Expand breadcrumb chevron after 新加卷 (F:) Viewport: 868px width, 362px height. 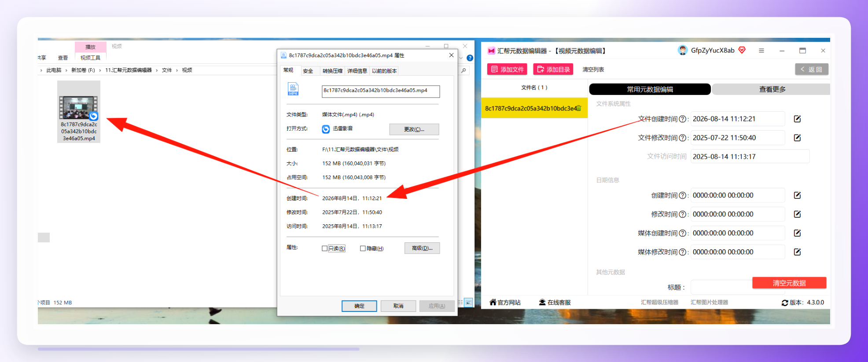pyautogui.click(x=100, y=70)
